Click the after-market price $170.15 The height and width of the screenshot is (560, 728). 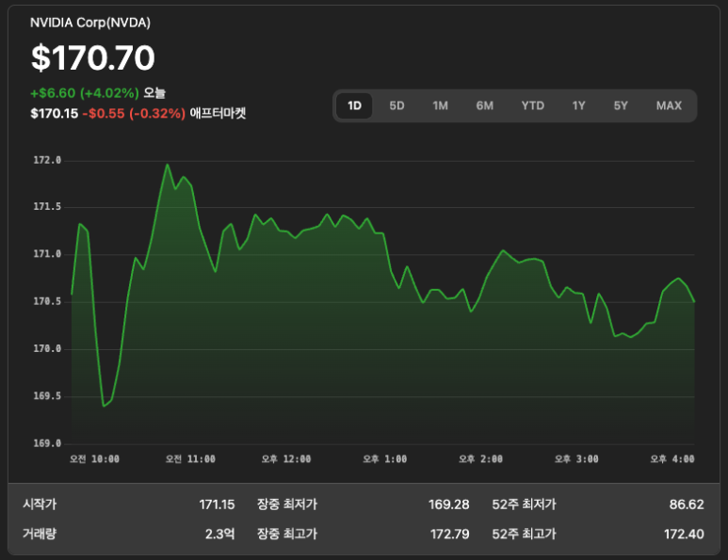pyautogui.click(x=55, y=113)
